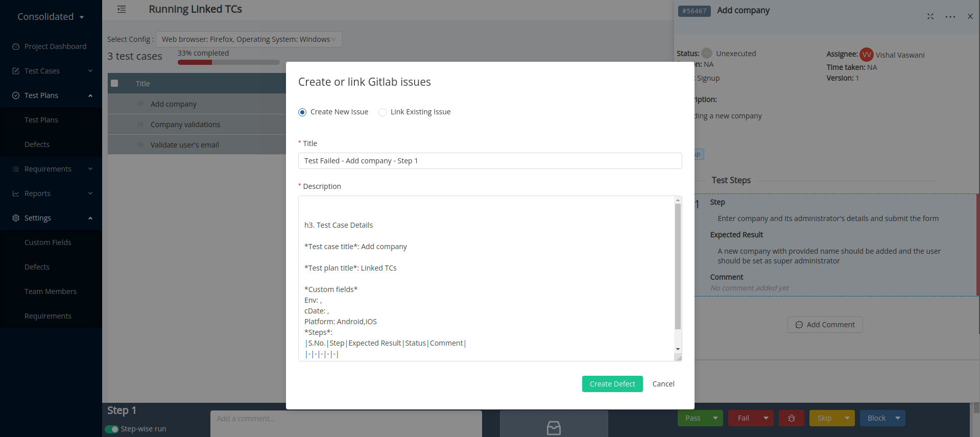Open Defects under Test Plans section
This screenshot has height=437, width=980.
[x=37, y=144]
